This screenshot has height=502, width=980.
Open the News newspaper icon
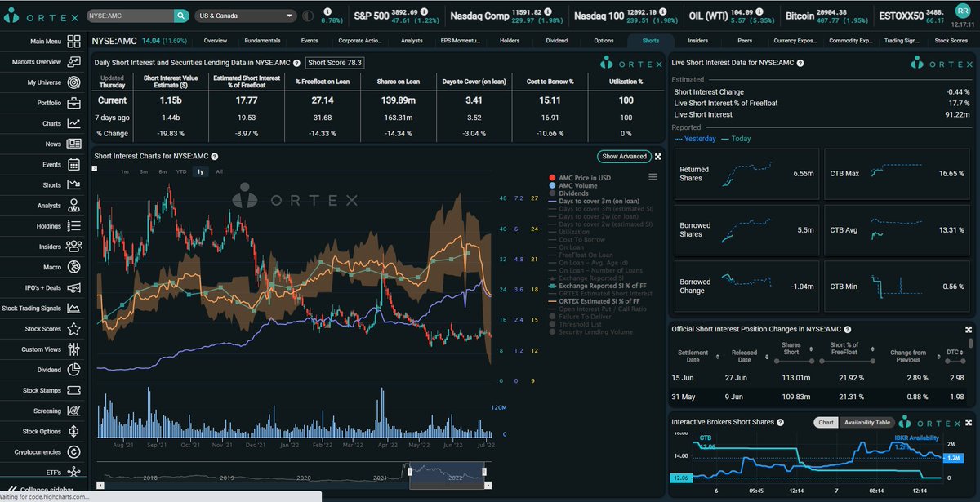(74, 144)
